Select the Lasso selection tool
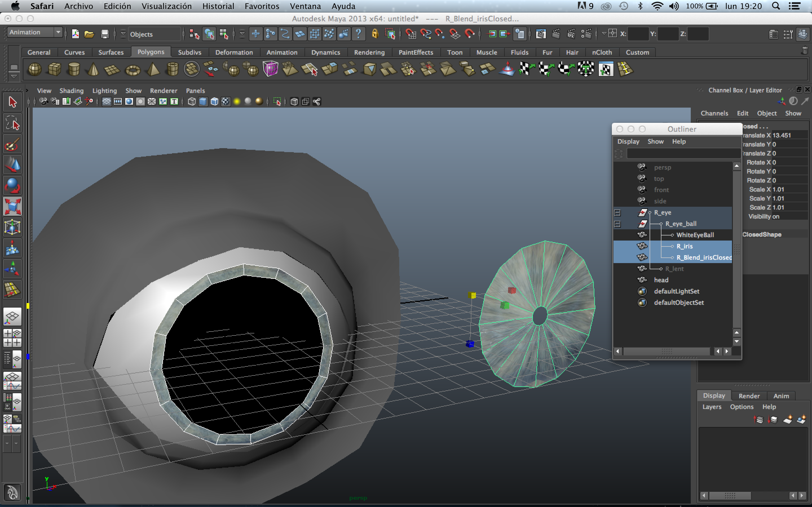 click(x=12, y=123)
